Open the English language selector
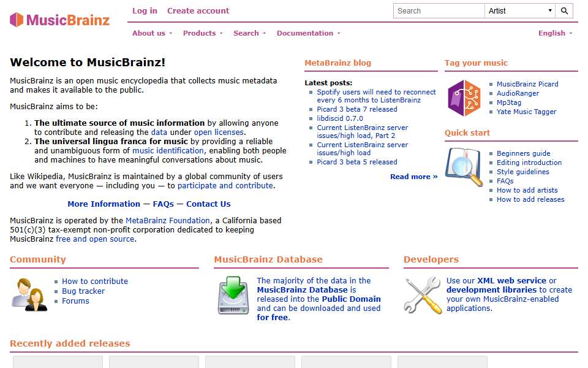 click(556, 33)
